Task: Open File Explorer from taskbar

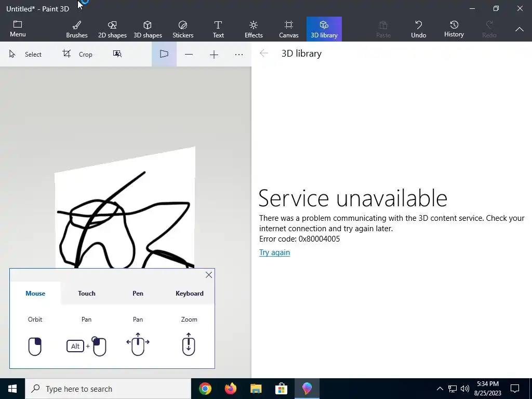Action: click(256, 389)
